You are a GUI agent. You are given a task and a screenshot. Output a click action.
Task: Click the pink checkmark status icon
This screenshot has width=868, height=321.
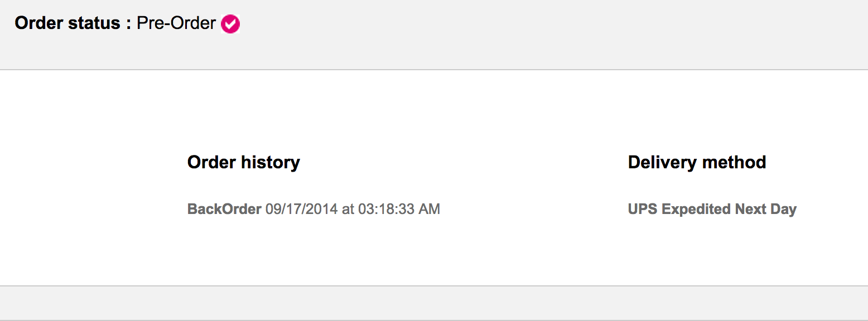click(230, 24)
